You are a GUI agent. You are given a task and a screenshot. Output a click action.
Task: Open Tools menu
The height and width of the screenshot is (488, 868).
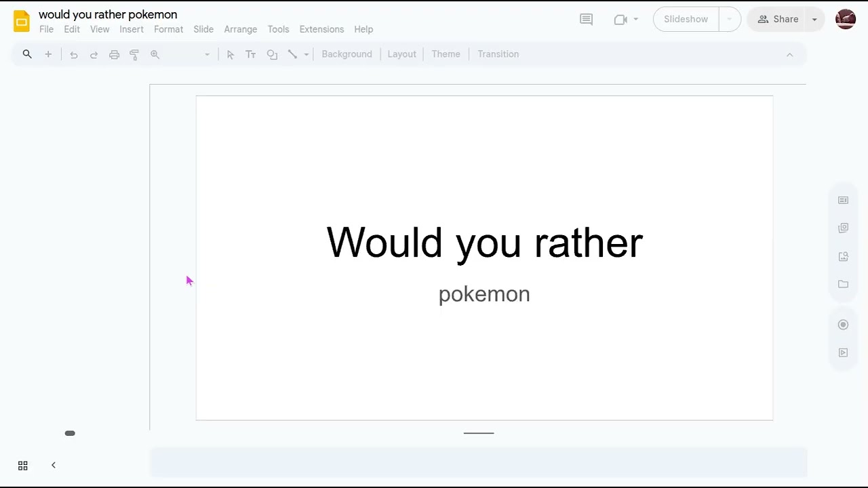[278, 29]
